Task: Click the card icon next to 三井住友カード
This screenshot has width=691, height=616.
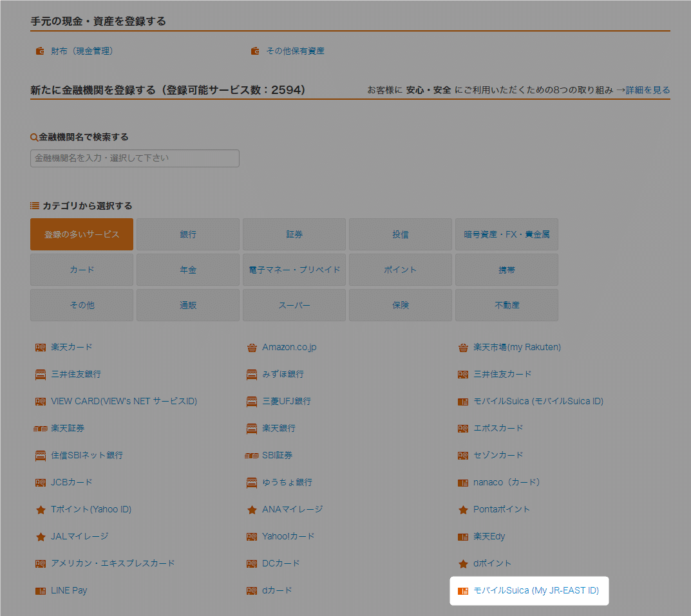Action: pyautogui.click(x=463, y=375)
